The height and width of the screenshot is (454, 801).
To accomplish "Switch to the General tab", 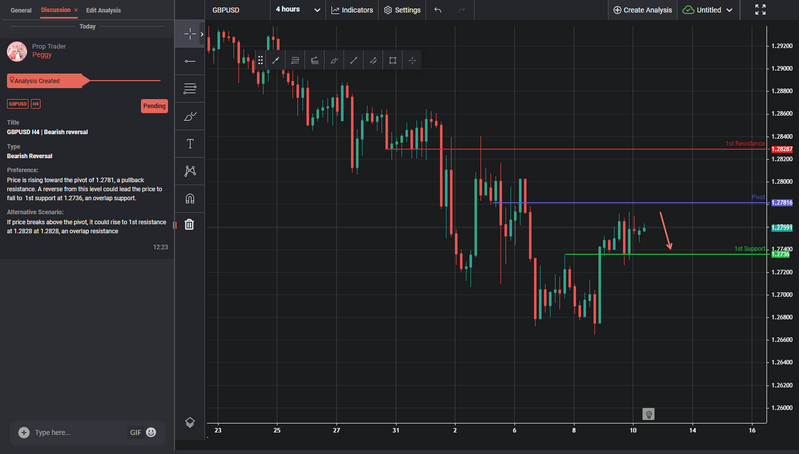I will coord(21,10).
